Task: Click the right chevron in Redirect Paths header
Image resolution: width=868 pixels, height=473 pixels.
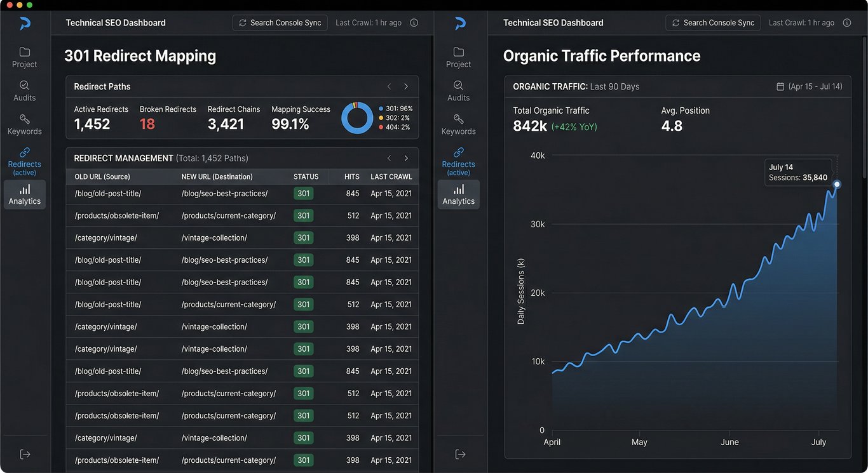Action: (406, 86)
